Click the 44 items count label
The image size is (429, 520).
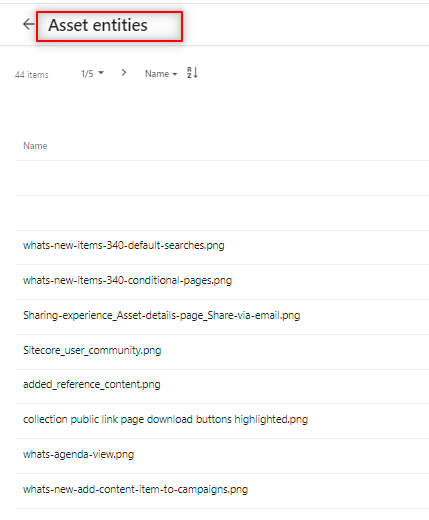(x=32, y=75)
